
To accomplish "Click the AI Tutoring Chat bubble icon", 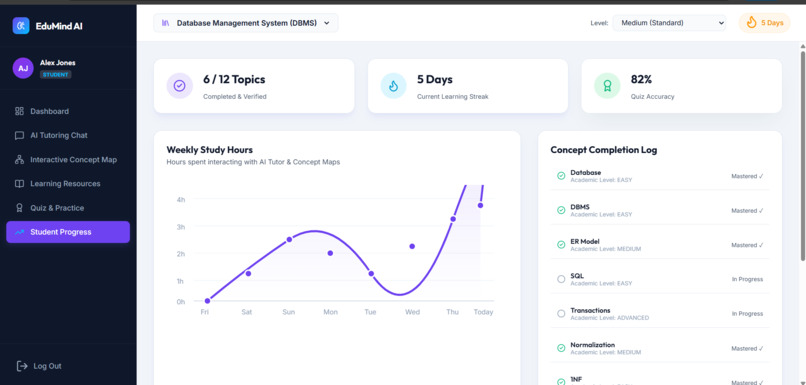I will click(20, 136).
